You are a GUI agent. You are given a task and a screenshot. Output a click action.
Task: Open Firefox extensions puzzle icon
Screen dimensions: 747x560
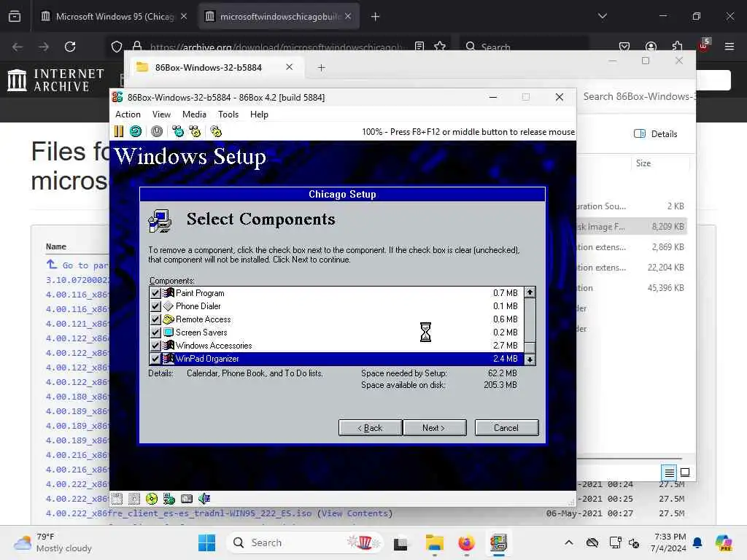[678, 47]
